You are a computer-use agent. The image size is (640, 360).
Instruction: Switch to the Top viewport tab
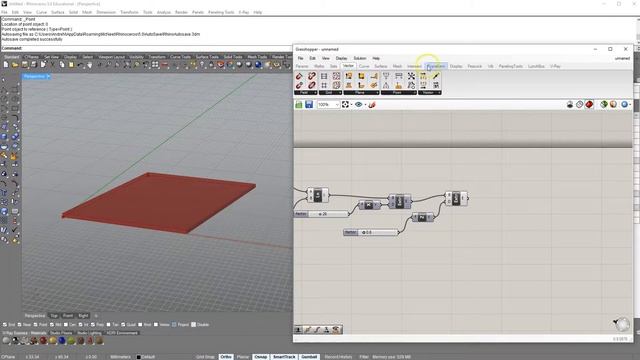click(x=54, y=316)
